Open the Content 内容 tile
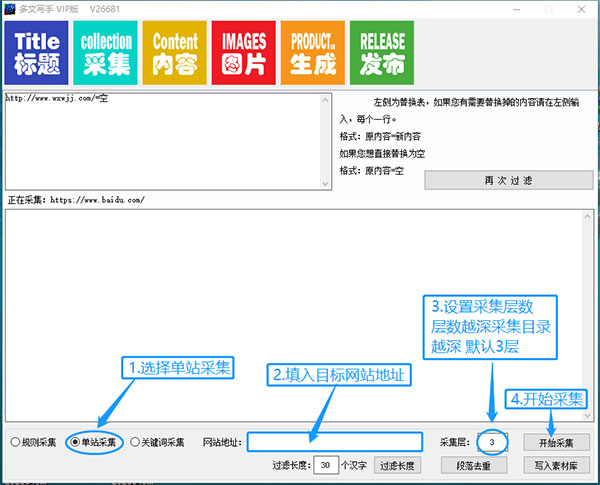This screenshot has width=600, height=485. pos(174,53)
